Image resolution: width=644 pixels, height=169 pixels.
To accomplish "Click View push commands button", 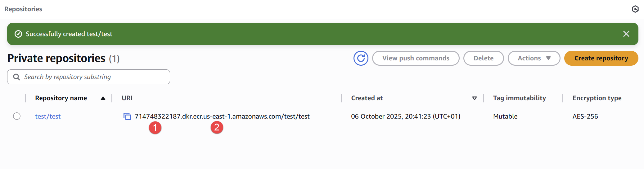I will [x=416, y=58].
